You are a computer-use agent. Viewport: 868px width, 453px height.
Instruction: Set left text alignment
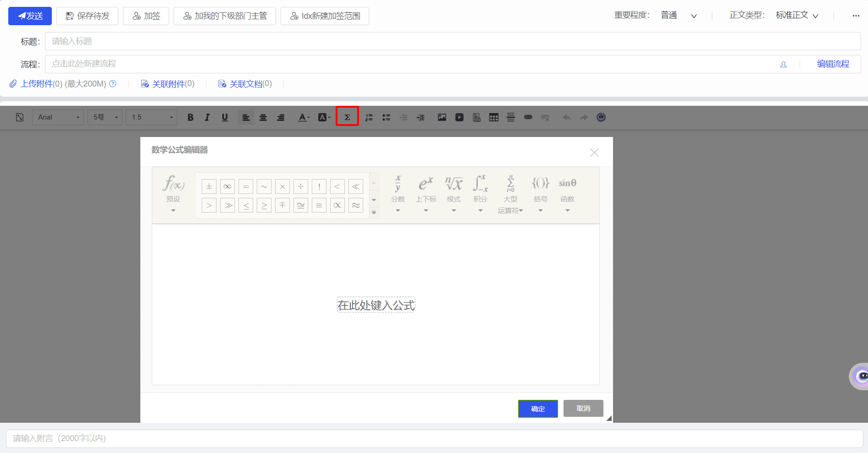246,117
